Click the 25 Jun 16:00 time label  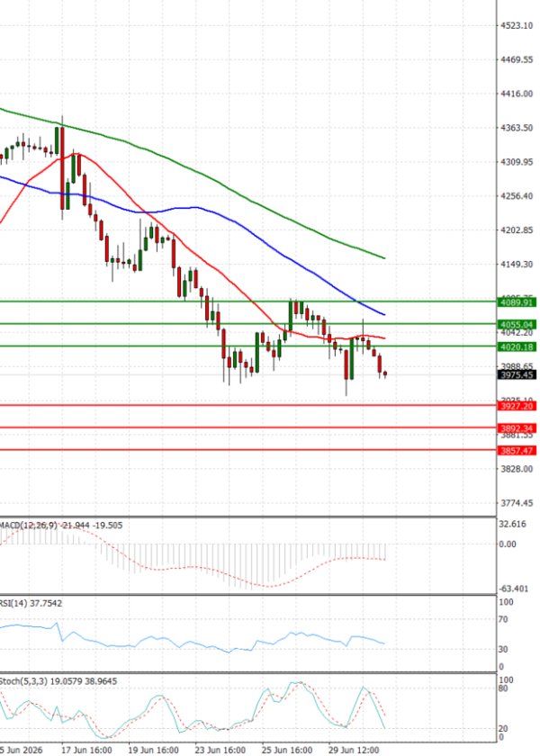(287, 751)
